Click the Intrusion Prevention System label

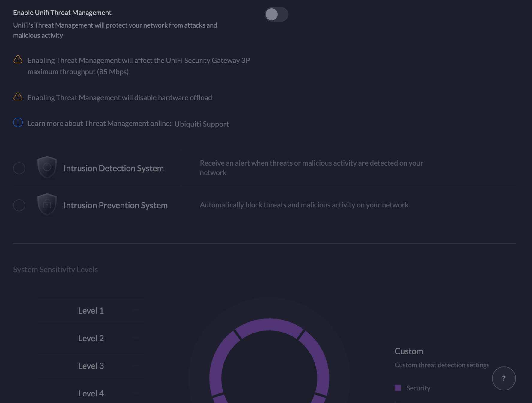click(x=115, y=205)
